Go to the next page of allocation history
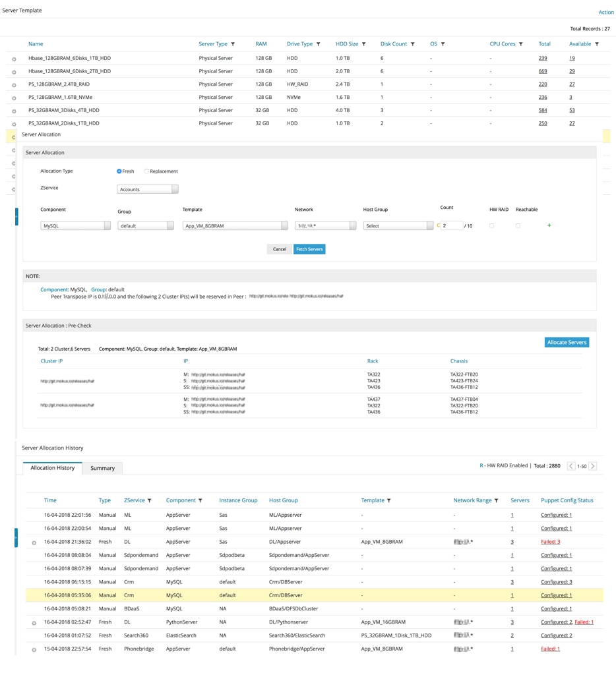The image size is (616, 675). 593,466
